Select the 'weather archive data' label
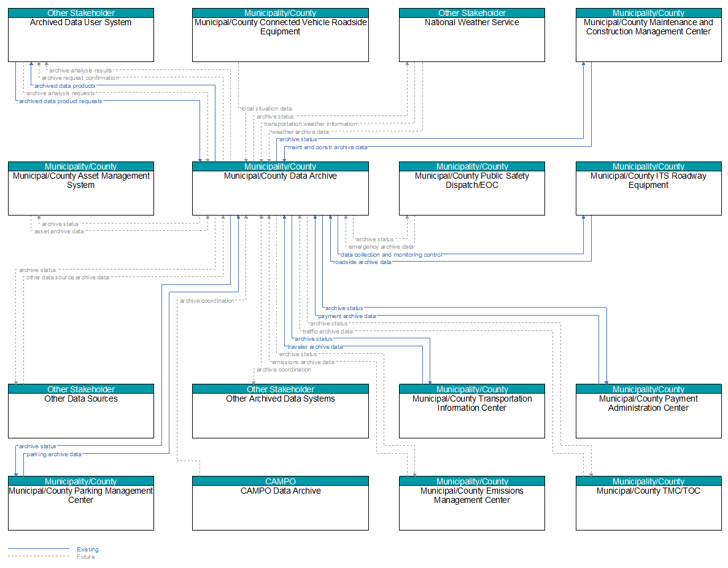The width and height of the screenshot is (728, 568). (x=300, y=132)
